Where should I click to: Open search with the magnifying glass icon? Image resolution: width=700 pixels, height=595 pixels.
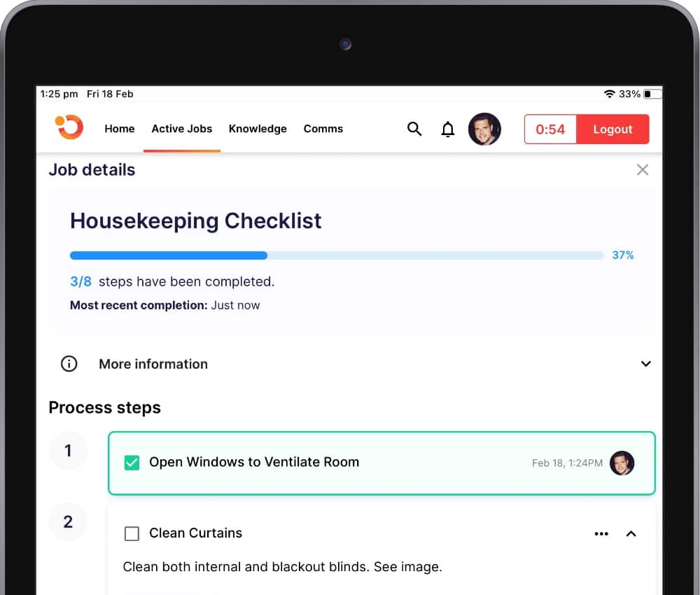click(x=414, y=129)
